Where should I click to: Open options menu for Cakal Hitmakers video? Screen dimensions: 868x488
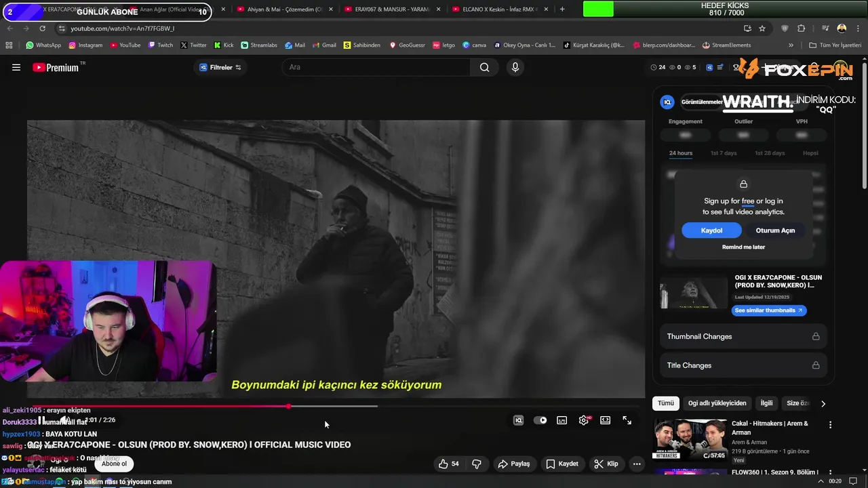tap(830, 425)
